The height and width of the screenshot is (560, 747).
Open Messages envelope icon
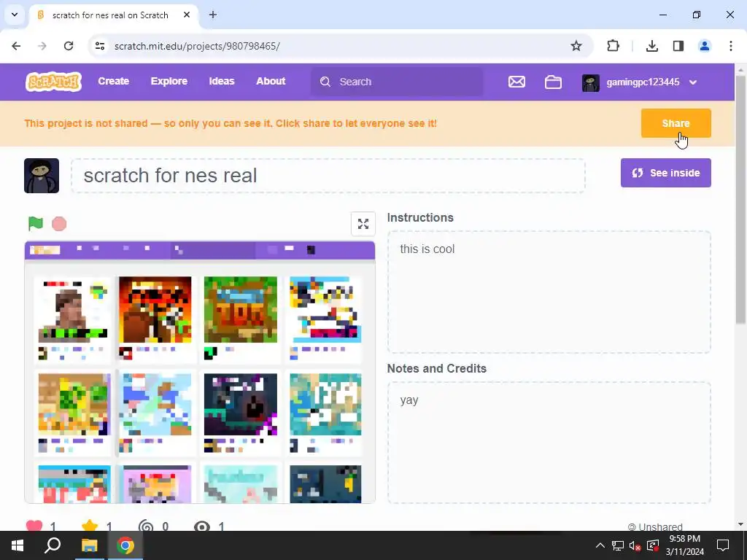[x=516, y=82]
